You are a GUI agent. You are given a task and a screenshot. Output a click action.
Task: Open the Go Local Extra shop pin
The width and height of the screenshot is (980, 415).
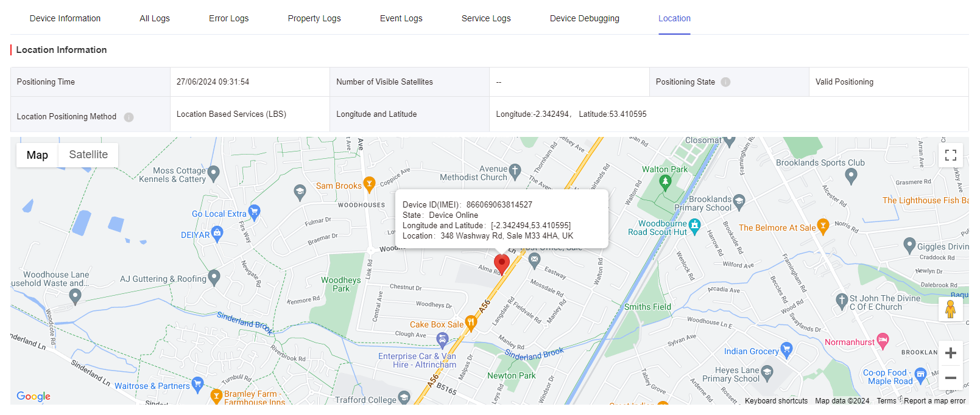(254, 212)
